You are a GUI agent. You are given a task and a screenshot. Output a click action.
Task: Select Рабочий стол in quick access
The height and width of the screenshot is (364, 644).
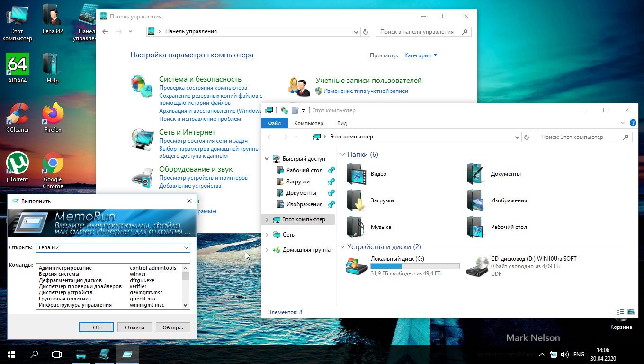coord(304,170)
